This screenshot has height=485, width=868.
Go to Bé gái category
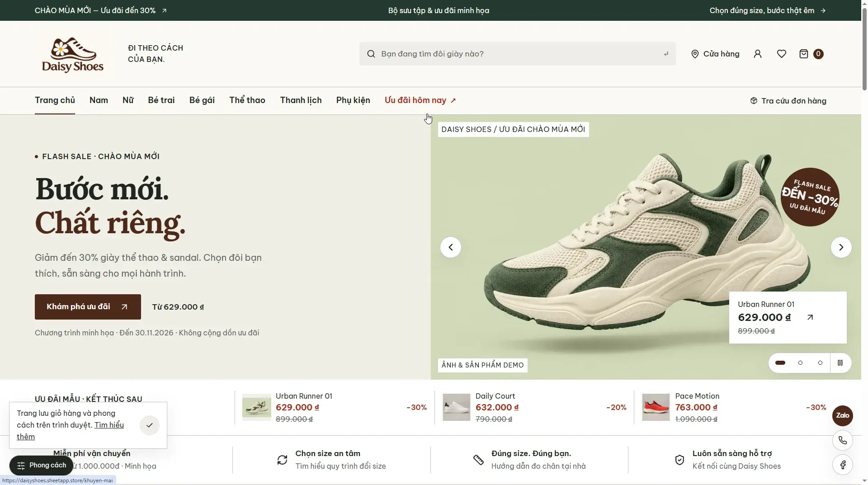[x=202, y=100]
